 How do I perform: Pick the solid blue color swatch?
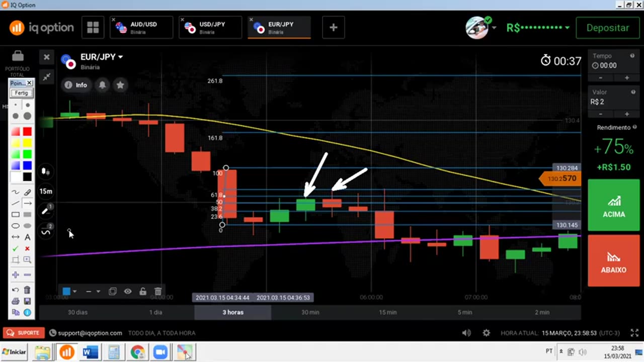tap(27, 165)
